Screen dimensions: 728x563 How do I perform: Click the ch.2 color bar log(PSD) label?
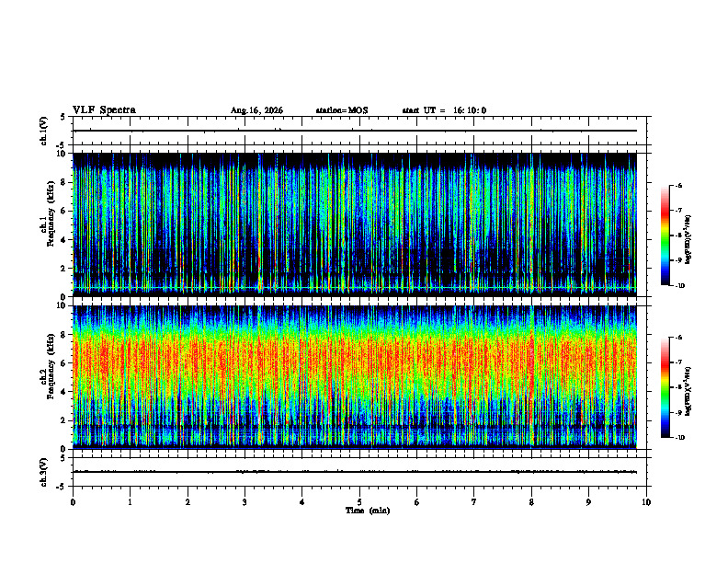point(688,391)
